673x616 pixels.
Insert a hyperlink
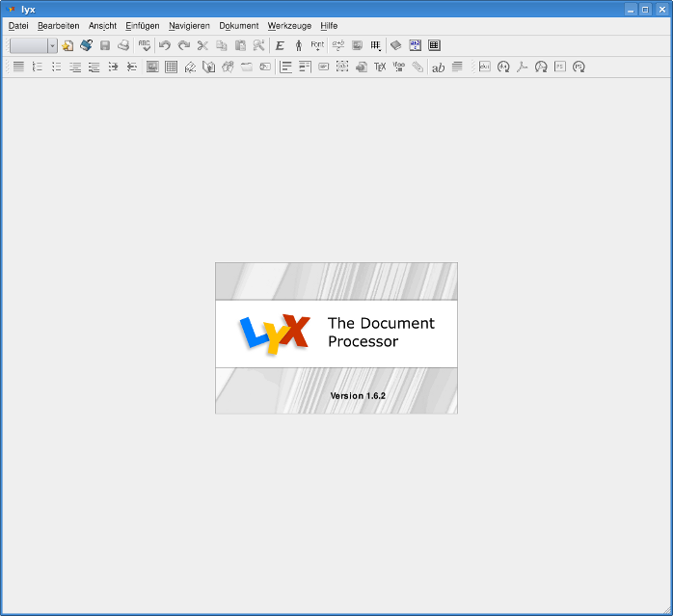[362, 67]
